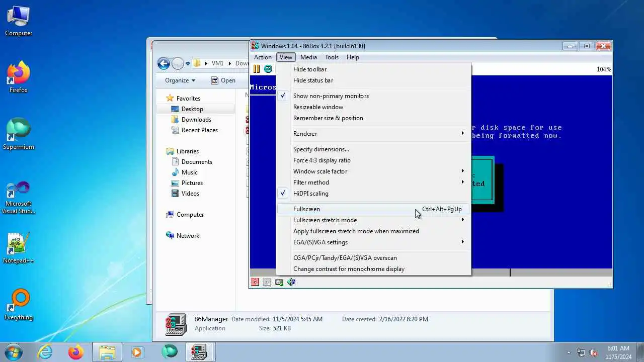This screenshot has width=644, height=362.
Task: Open the Windows Start menu
Action: [x=14, y=351]
